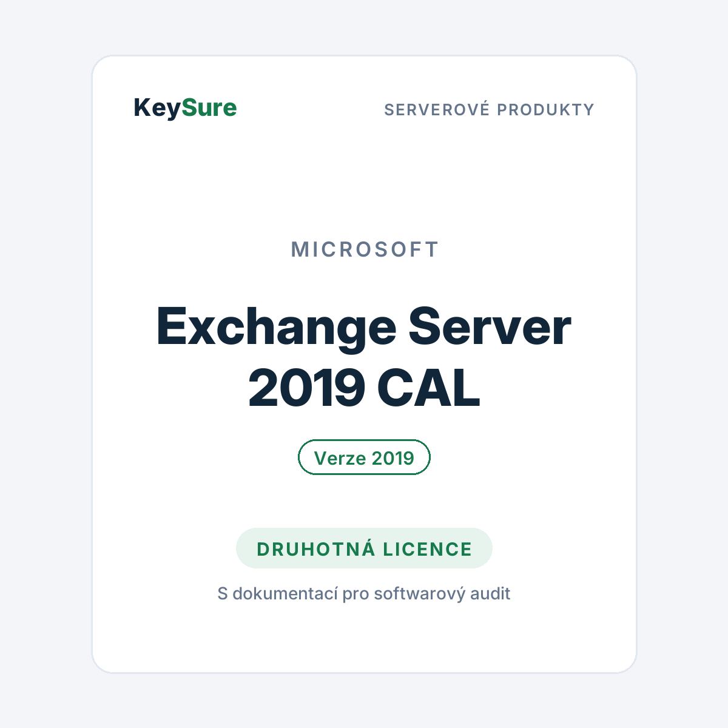
Task: Click the S dokumentací pro softwarový audit text
Action: pos(364,593)
